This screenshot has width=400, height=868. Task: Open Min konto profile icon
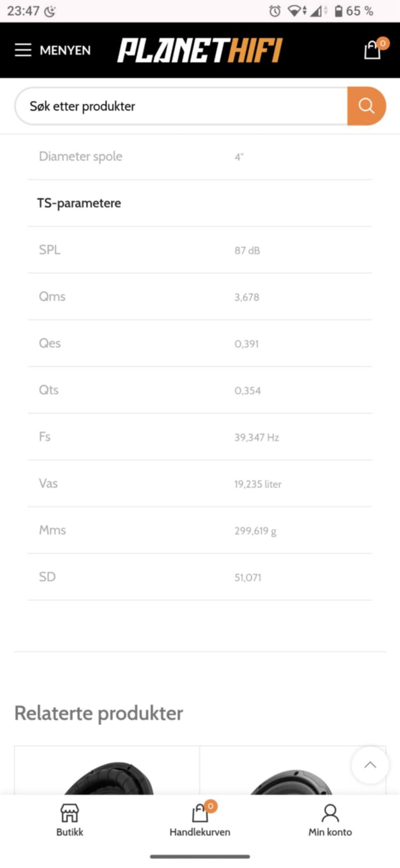330,813
